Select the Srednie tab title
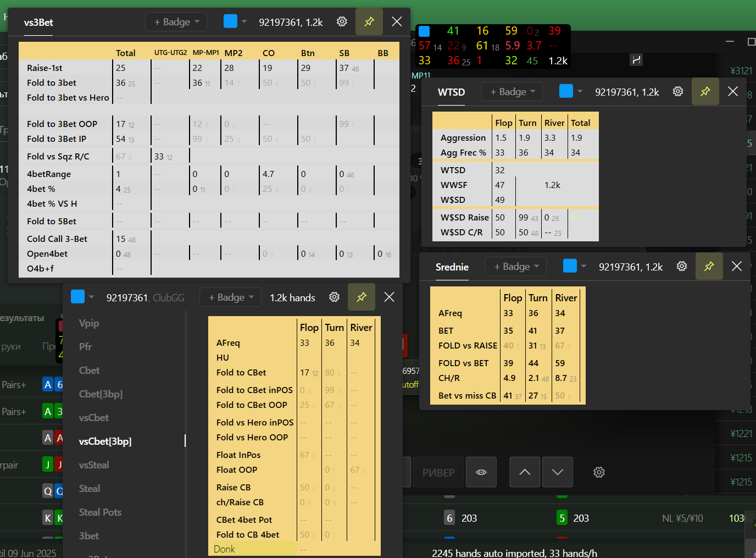The width and height of the screenshot is (756, 558). click(x=452, y=267)
